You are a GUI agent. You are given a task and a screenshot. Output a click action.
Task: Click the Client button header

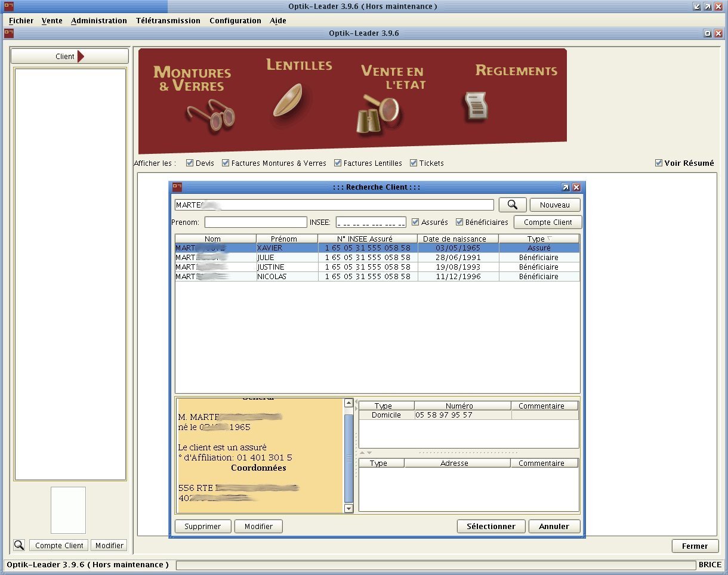tap(69, 56)
